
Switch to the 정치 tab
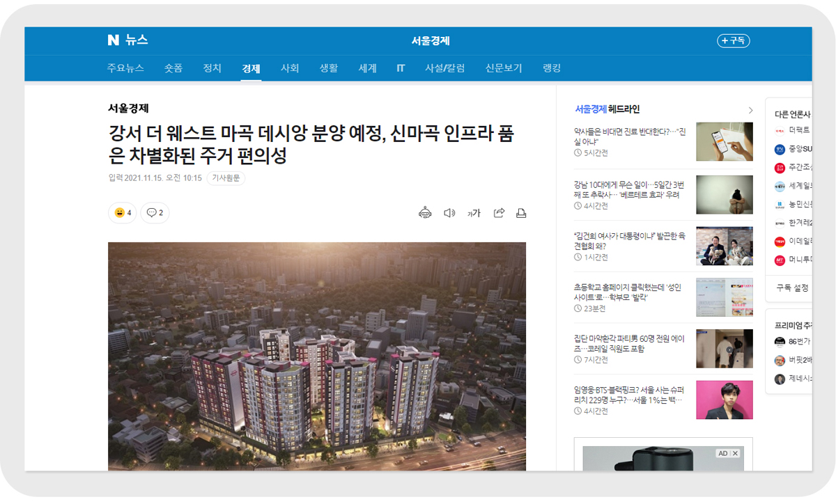pyautogui.click(x=212, y=68)
